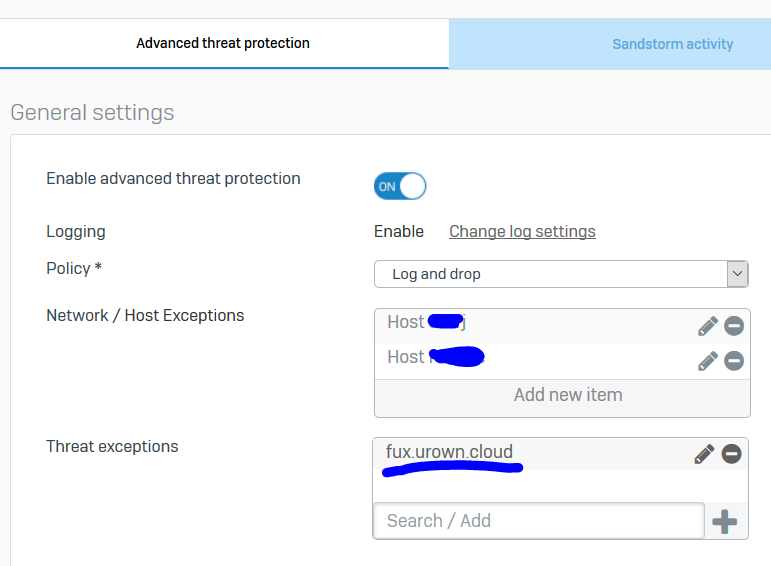Select the Advanced threat protection tab

(223, 43)
